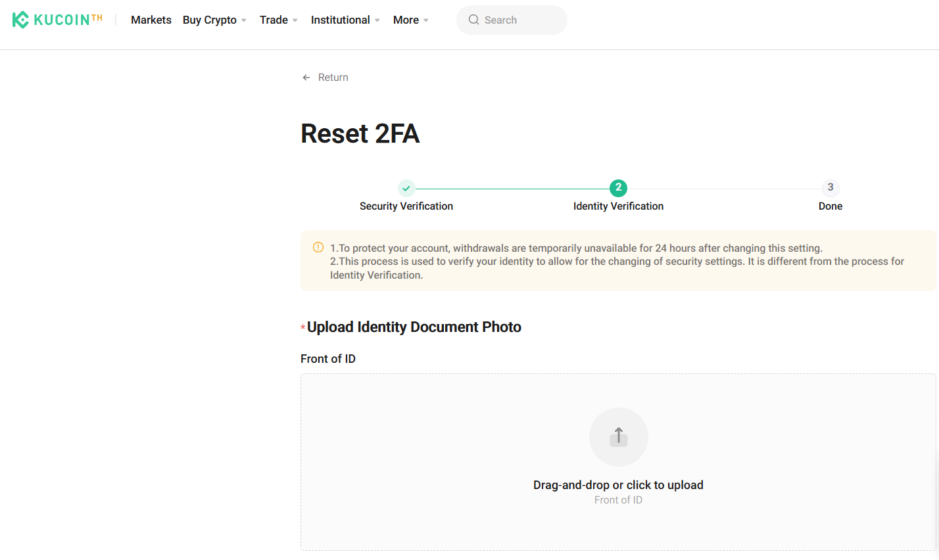Click the upload arrow icon
Image resolution: width=939 pixels, height=560 pixels.
pyautogui.click(x=618, y=436)
